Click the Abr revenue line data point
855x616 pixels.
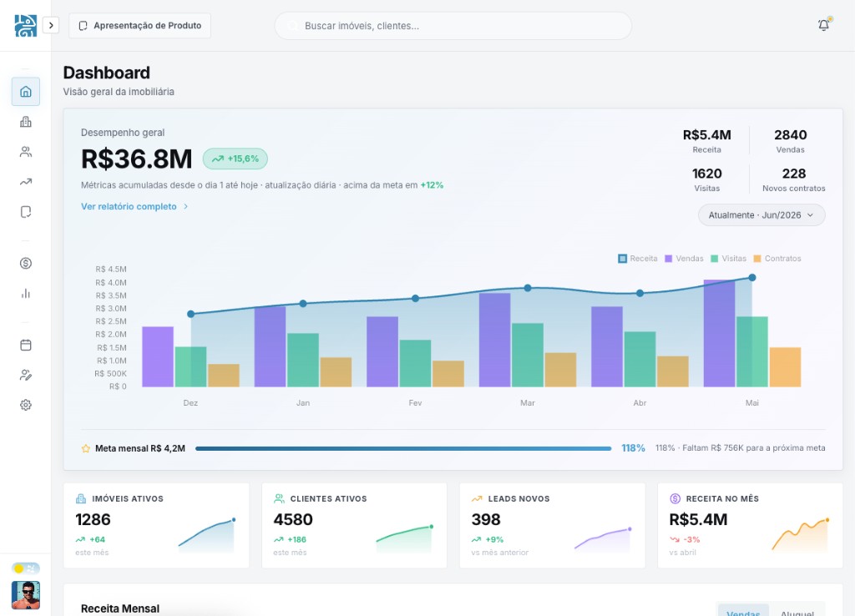pyautogui.click(x=640, y=293)
